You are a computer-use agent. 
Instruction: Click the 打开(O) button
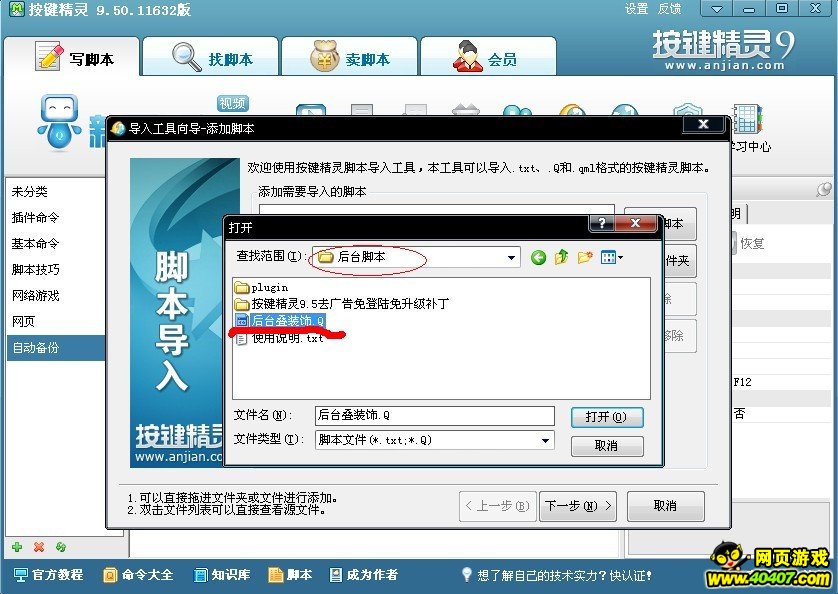[x=607, y=416]
